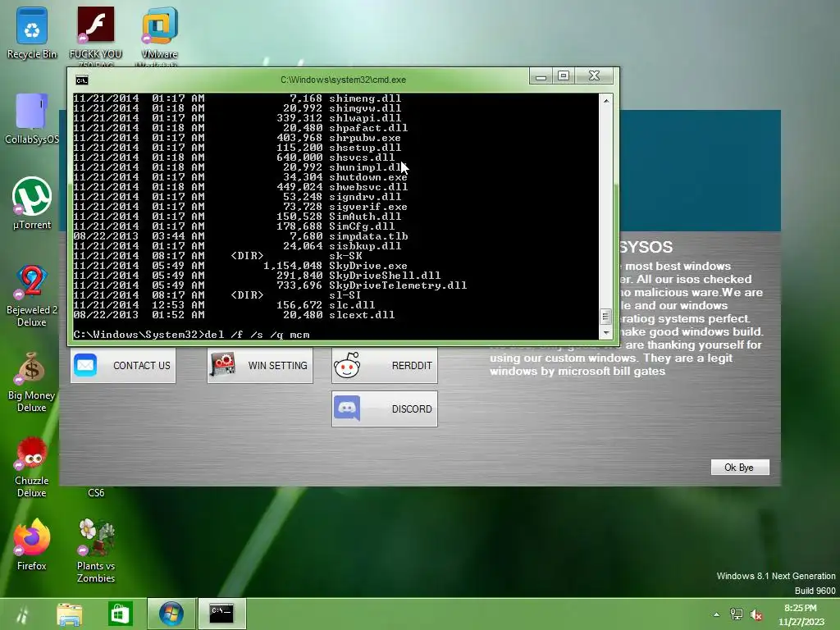Image resolution: width=840 pixels, height=630 pixels.
Task: Click the cmd scrollbar up arrow
Action: 606,100
